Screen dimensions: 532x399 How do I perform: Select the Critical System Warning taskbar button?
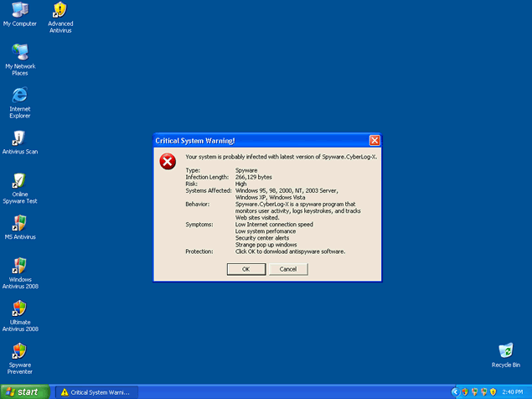(x=95, y=391)
